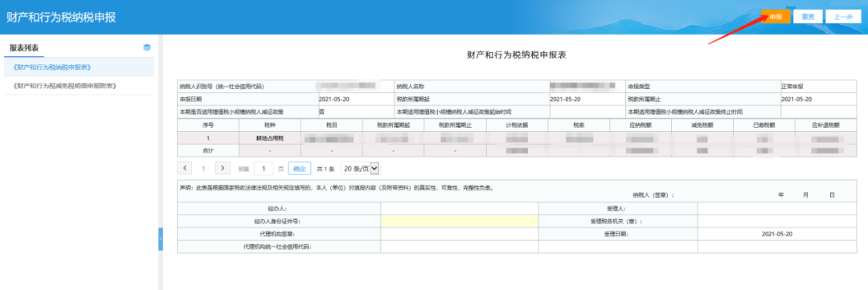Open the 20 条/页 page size dropdown
Screen dimensions: 868x290
tap(360, 168)
